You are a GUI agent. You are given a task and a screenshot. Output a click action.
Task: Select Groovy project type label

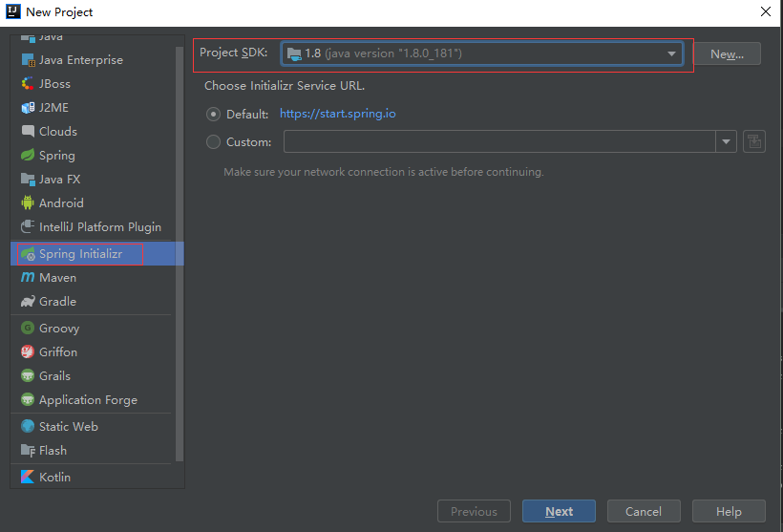pyautogui.click(x=59, y=329)
